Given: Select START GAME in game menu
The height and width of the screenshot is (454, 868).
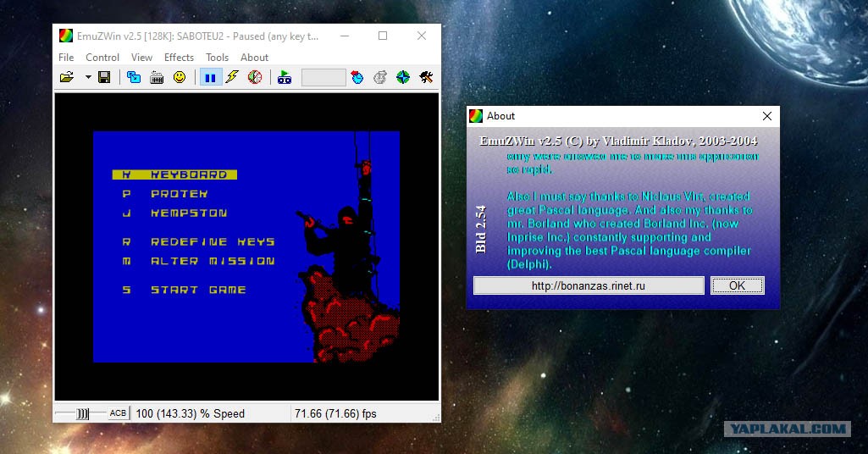Looking at the screenshot, I should 185,291.
